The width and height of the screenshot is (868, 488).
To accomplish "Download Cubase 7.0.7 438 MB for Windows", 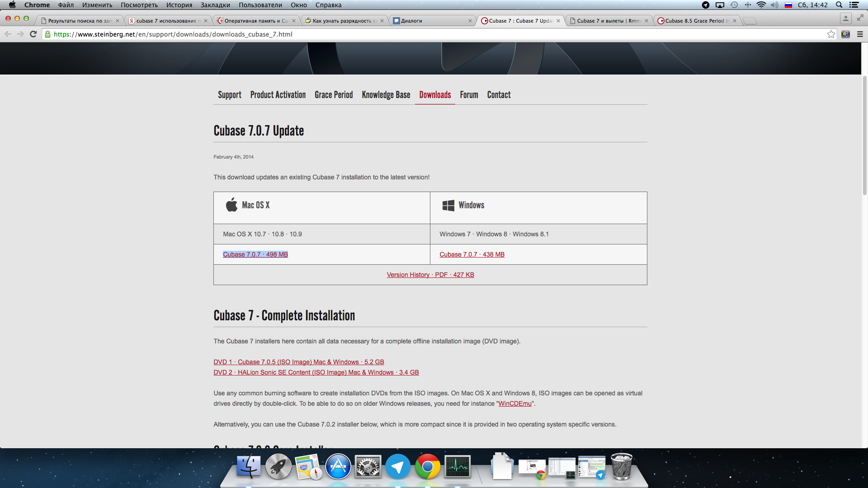I will [x=472, y=254].
